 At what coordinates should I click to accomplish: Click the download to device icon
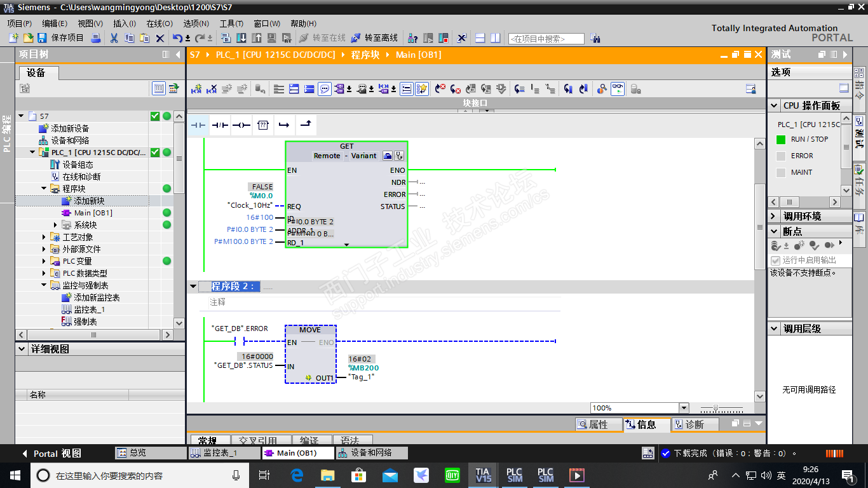pyautogui.click(x=241, y=38)
